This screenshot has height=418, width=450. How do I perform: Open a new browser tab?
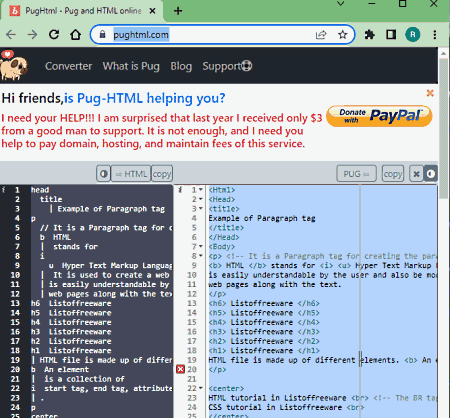tap(178, 11)
